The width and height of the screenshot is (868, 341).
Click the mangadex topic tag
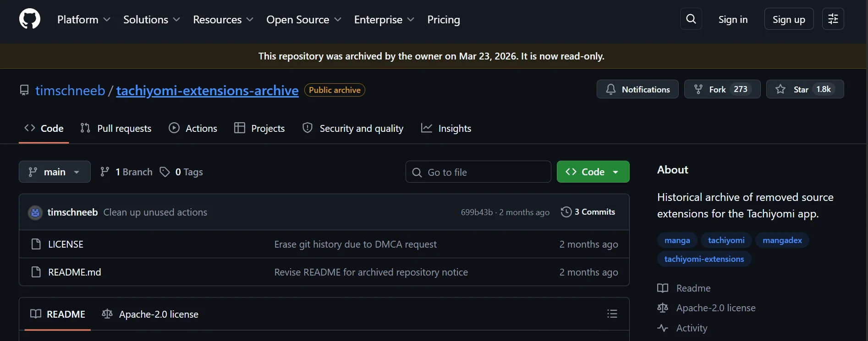pyautogui.click(x=782, y=240)
